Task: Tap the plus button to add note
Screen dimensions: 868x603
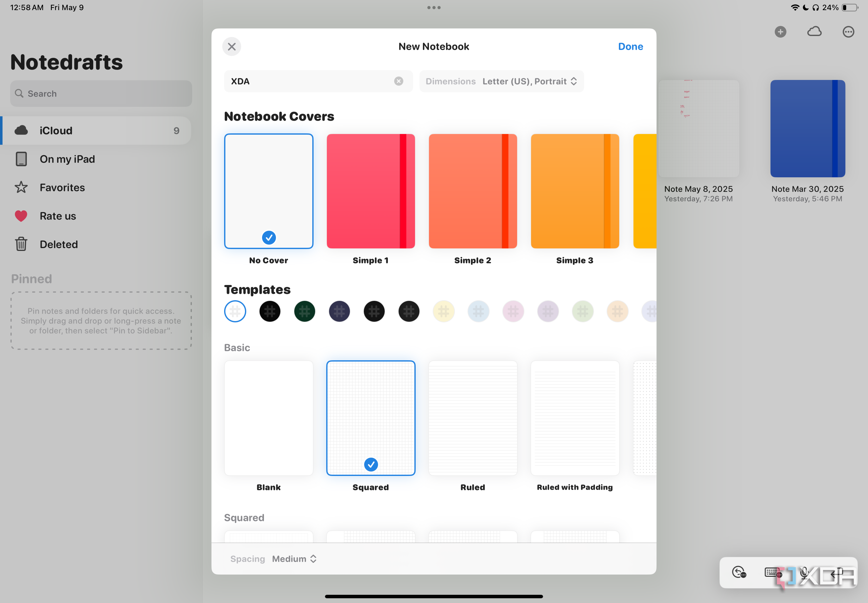Action: [x=780, y=32]
